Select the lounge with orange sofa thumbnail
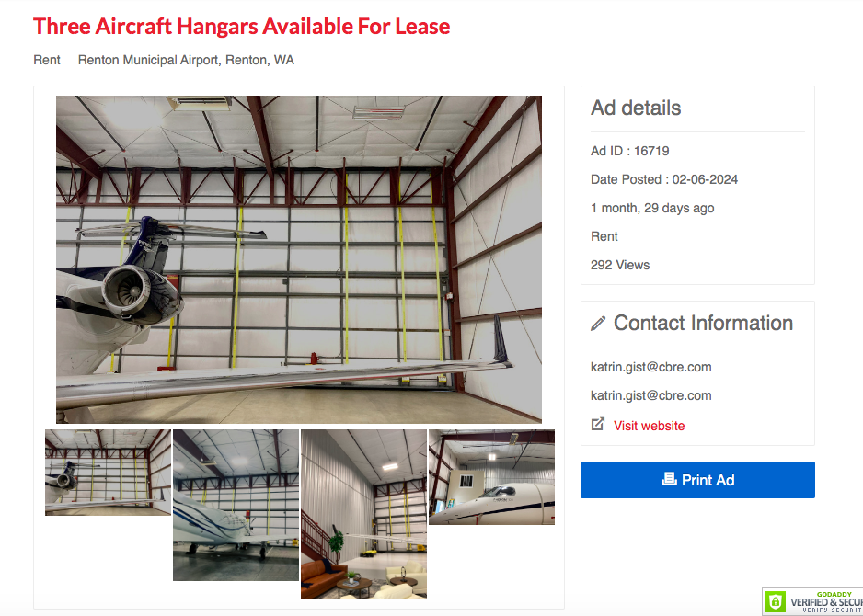The width and height of the screenshot is (863, 616). click(363, 514)
